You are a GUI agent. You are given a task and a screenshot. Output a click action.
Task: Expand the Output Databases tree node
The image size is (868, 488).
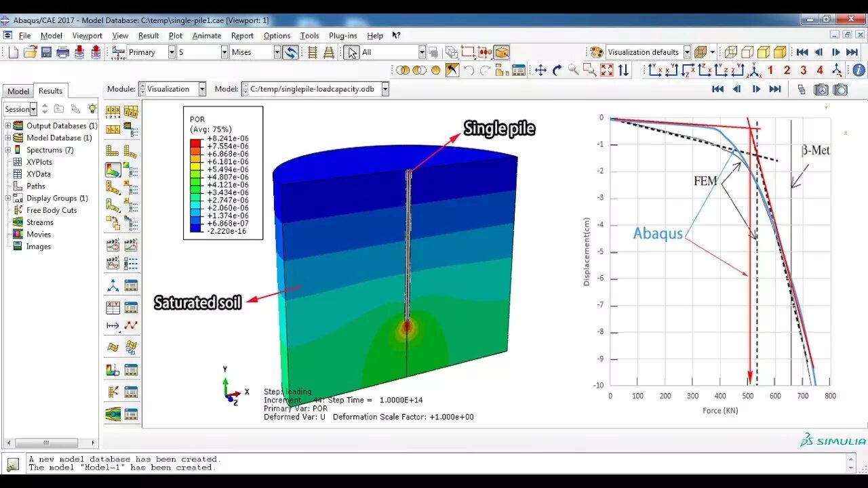(x=8, y=125)
